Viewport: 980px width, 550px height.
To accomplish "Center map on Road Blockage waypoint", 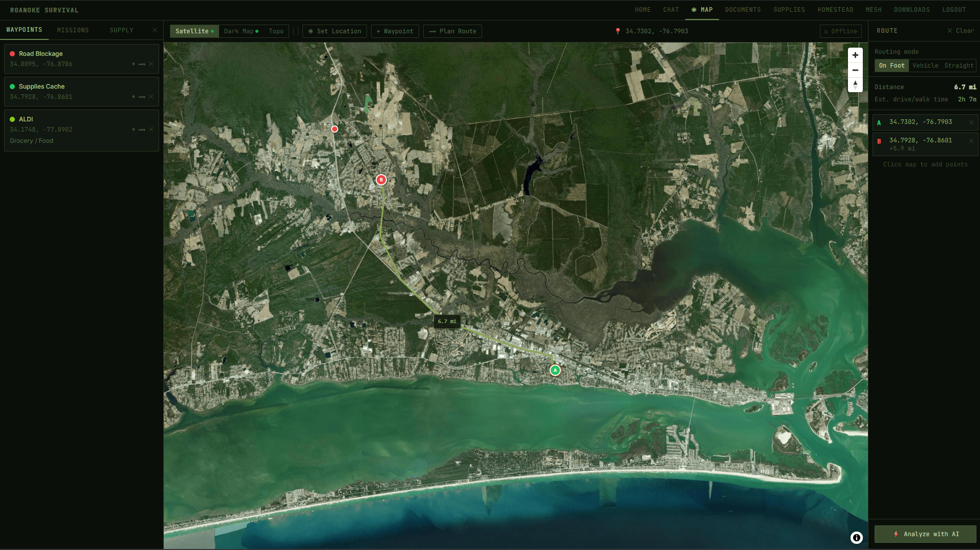I will pyautogui.click(x=134, y=64).
